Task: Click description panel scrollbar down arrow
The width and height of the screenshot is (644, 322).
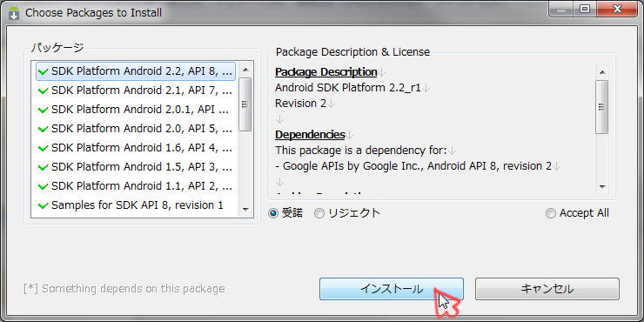Action: click(602, 187)
